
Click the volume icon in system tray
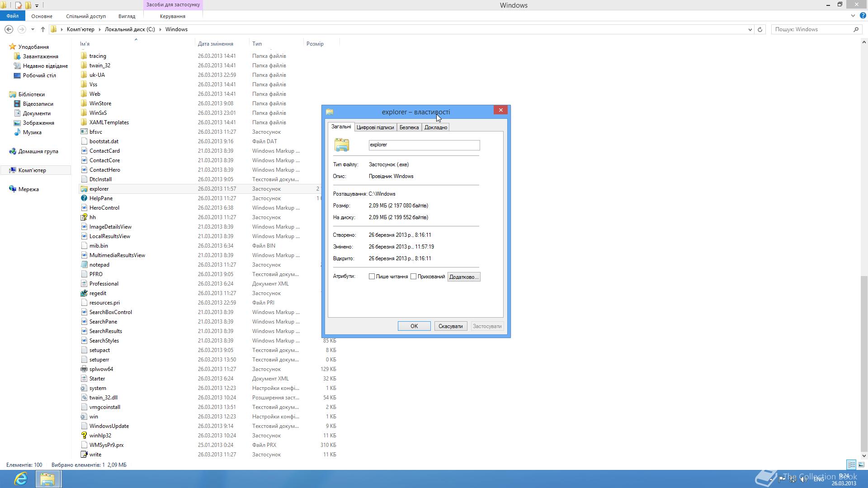click(804, 479)
